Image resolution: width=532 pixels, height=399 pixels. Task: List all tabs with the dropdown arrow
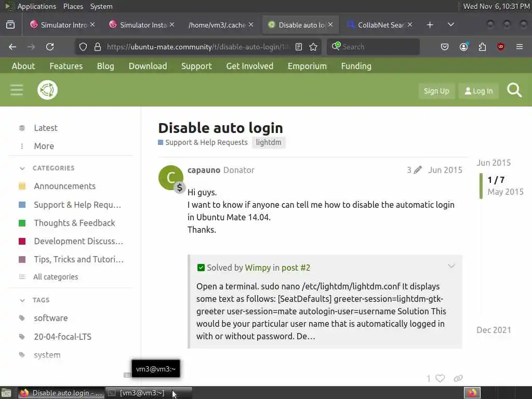point(451,25)
